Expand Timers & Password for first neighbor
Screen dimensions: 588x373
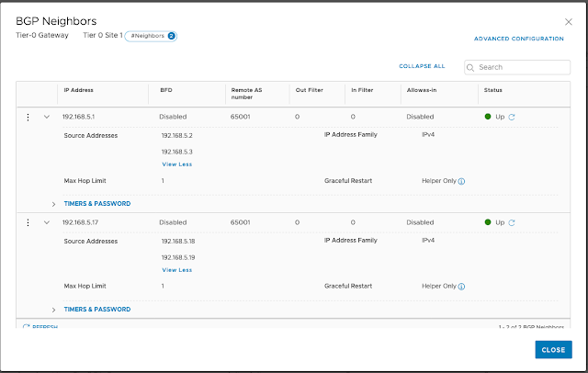click(x=53, y=203)
